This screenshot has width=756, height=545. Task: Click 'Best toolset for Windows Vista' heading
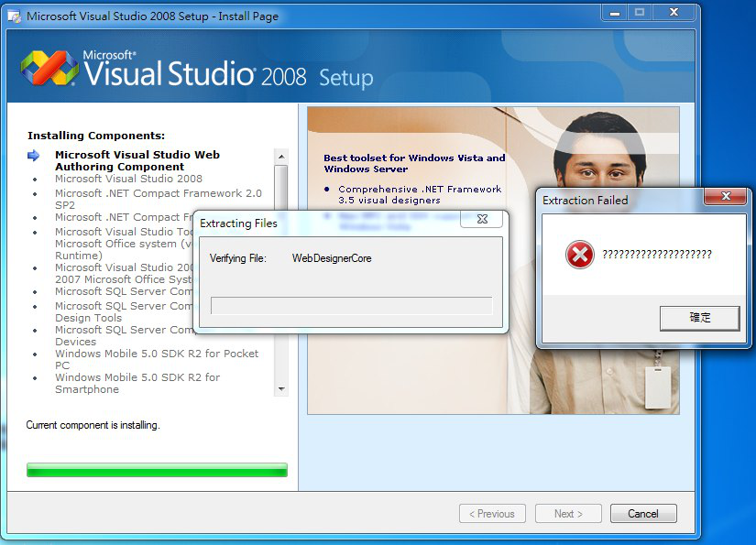(414, 163)
